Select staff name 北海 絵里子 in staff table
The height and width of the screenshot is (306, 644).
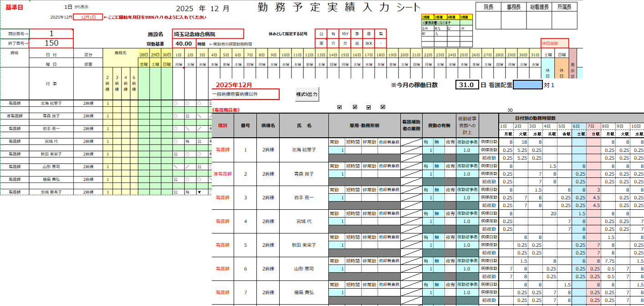tap(304, 149)
